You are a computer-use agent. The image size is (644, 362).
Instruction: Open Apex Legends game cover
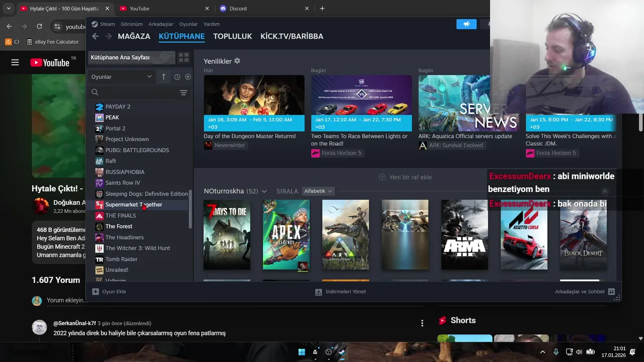pyautogui.click(x=286, y=235)
